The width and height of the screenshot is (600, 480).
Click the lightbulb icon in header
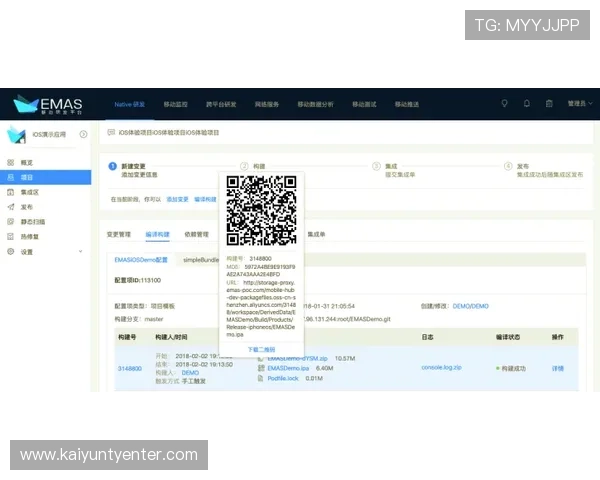point(504,103)
